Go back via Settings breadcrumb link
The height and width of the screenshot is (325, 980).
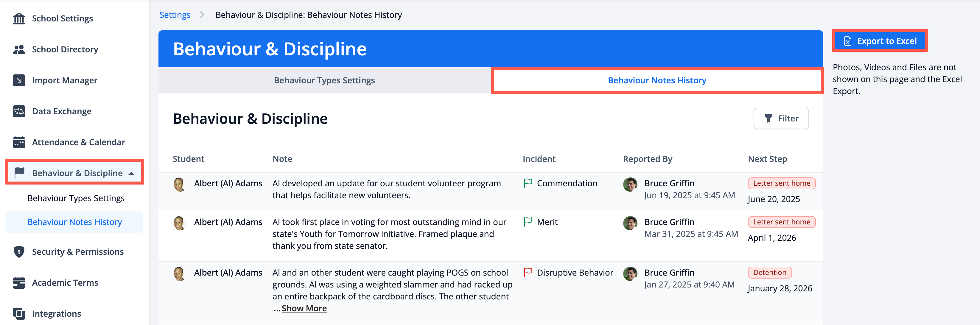click(x=175, y=15)
